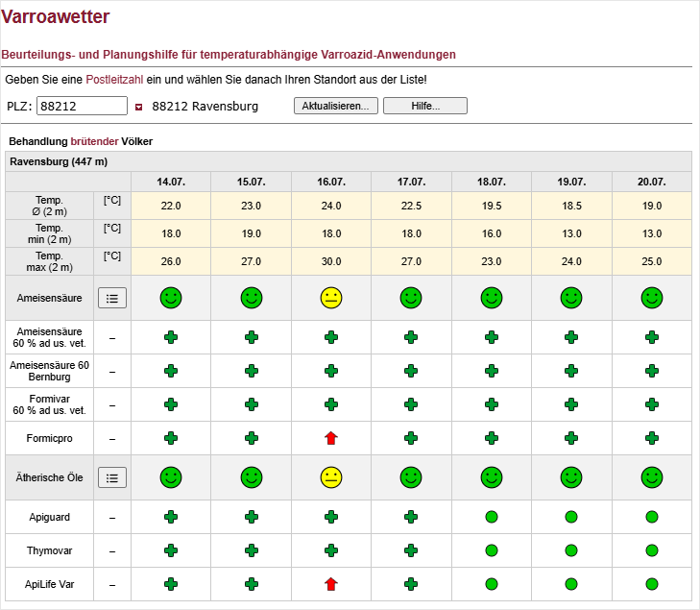Expand the Ätherische Öle list button
The height and width of the screenshot is (610, 700).
tap(112, 477)
